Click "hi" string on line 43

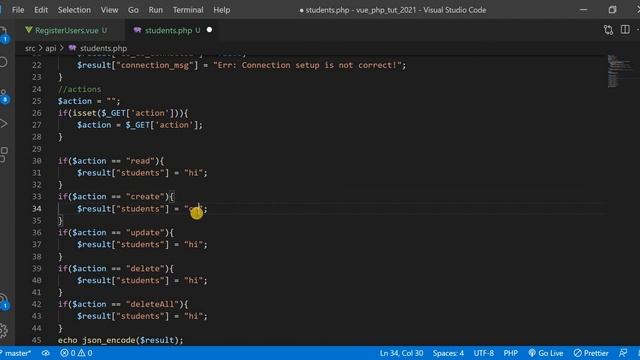(x=193, y=316)
